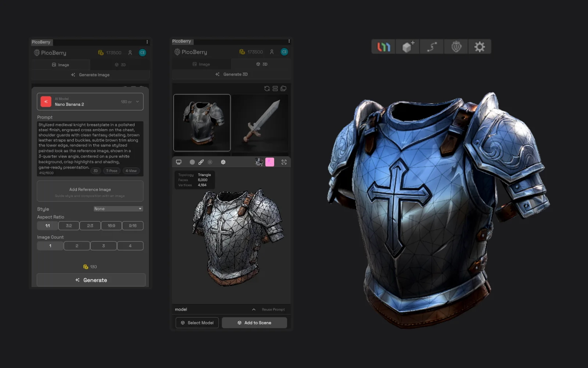The image size is (588, 368).
Task: Click the dice mesh icon in the viewer toolbar
Action: point(223,162)
